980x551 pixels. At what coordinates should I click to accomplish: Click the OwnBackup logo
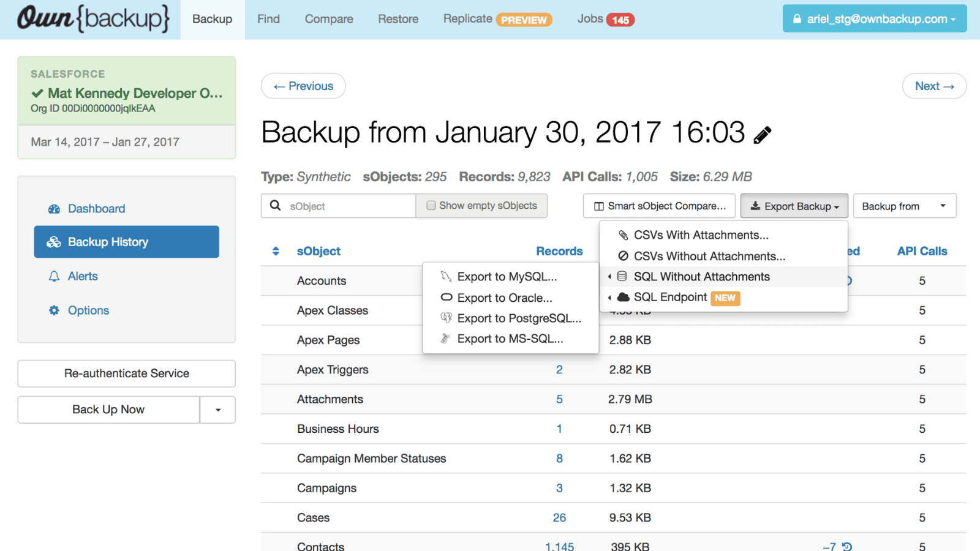[93, 18]
